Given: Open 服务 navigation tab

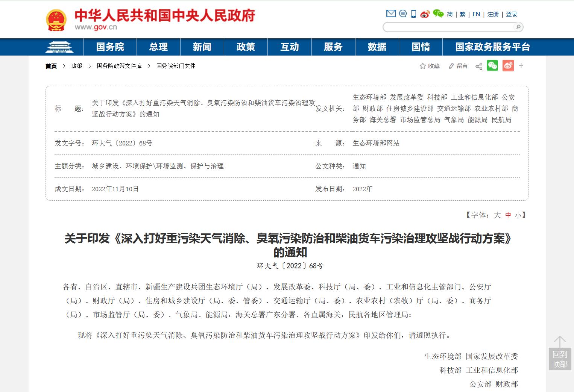Looking at the screenshot, I should pyautogui.click(x=333, y=47).
